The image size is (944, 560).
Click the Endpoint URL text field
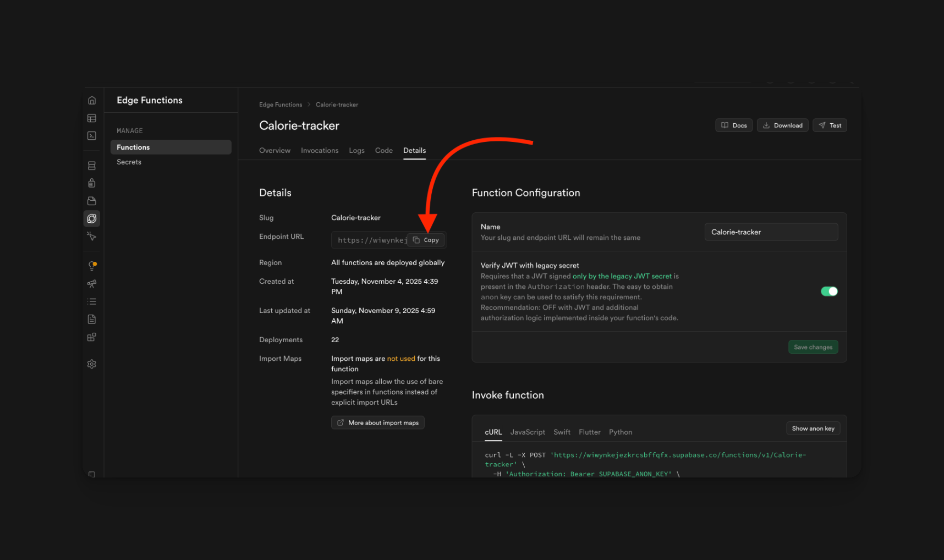click(x=388, y=240)
